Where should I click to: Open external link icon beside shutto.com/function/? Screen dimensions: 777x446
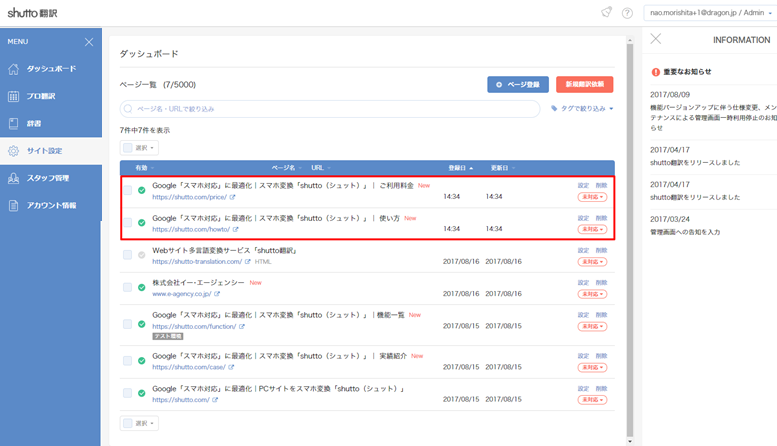point(242,327)
